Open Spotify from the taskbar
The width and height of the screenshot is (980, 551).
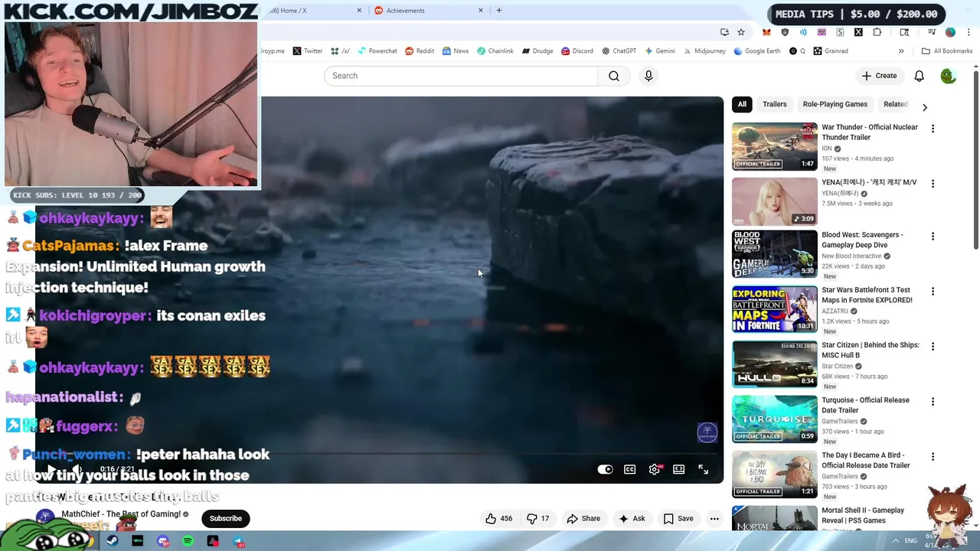[188, 541]
